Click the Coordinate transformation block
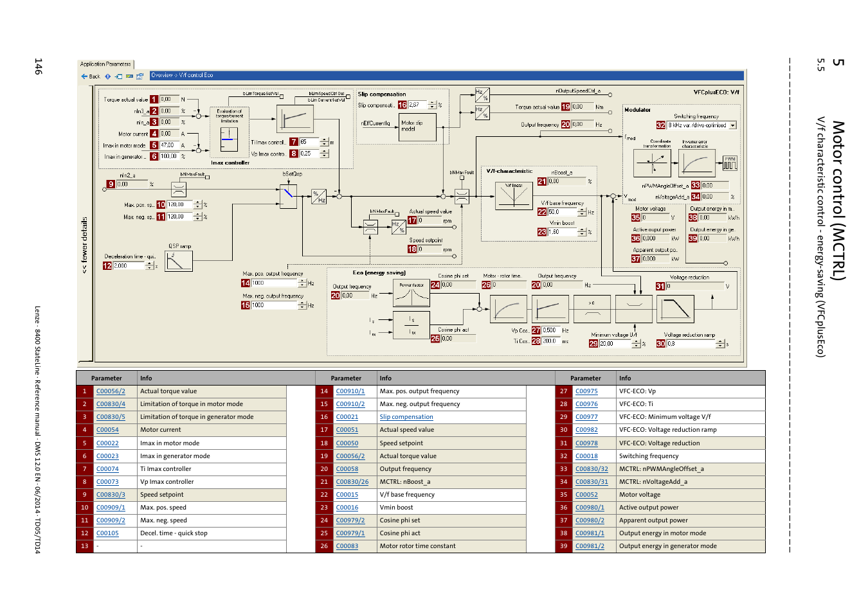 point(653,163)
